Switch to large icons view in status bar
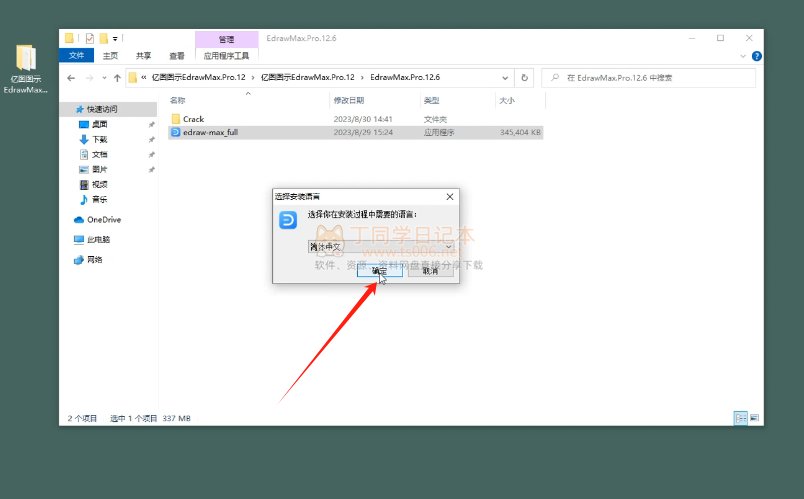 (754, 418)
